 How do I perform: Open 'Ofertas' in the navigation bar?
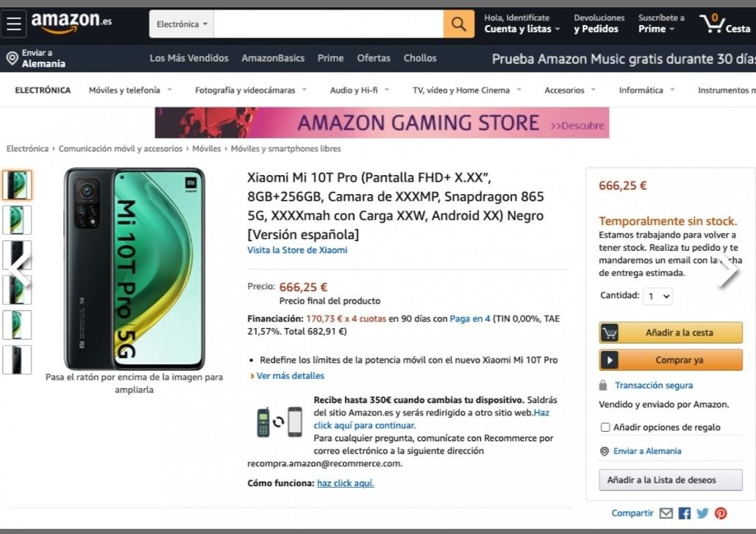[x=374, y=58]
